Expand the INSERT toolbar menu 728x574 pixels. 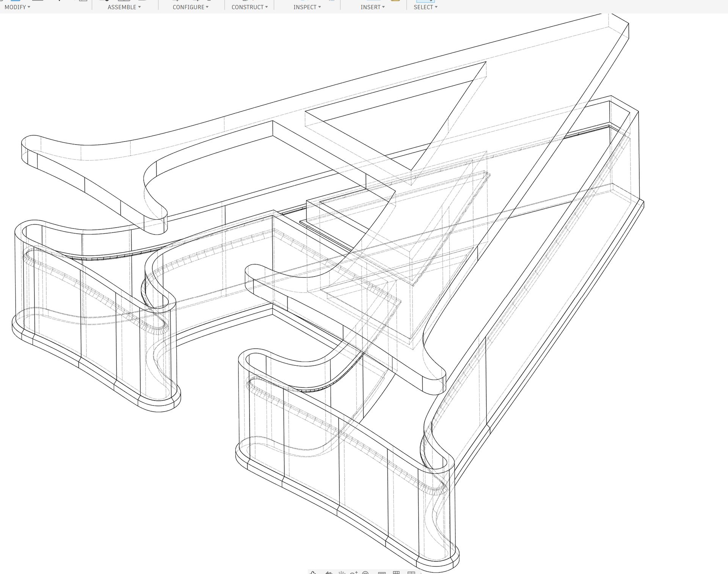[x=373, y=7]
